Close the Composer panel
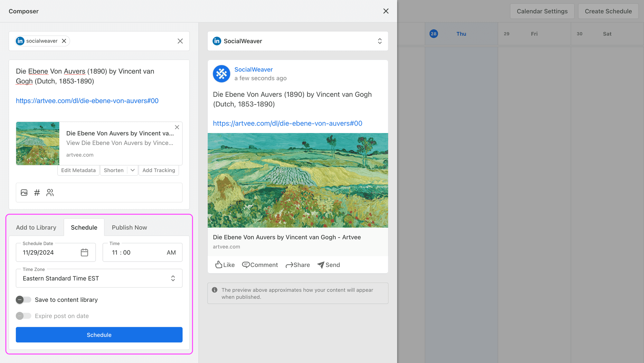644x363 pixels. (386, 11)
